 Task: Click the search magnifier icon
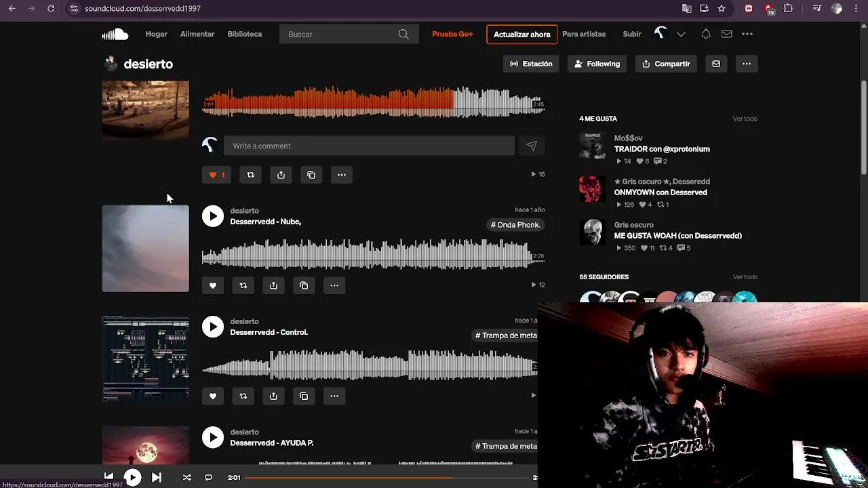point(403,34)
